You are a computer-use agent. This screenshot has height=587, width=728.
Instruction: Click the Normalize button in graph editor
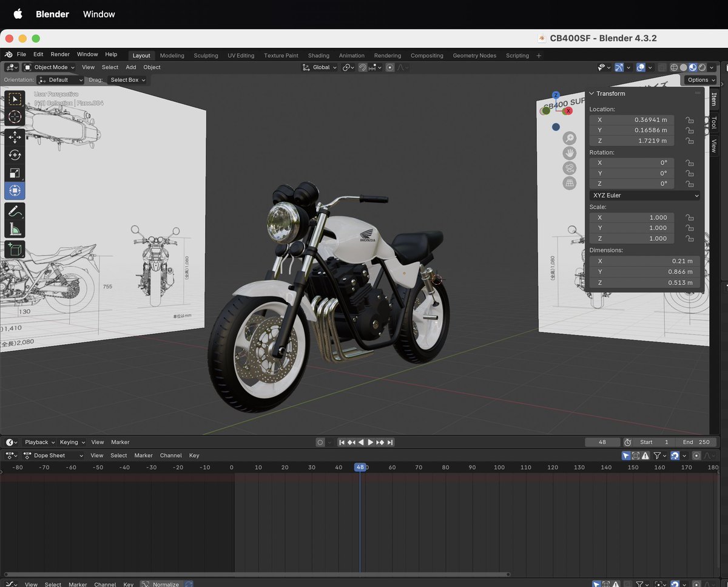pyautogui.click(x=161, y=584)
